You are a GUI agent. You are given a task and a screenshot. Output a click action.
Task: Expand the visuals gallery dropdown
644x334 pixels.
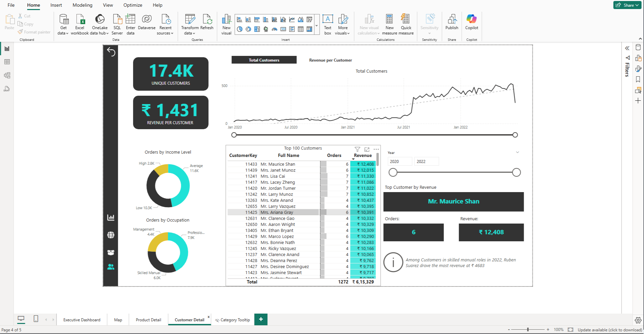click(317, 25)
